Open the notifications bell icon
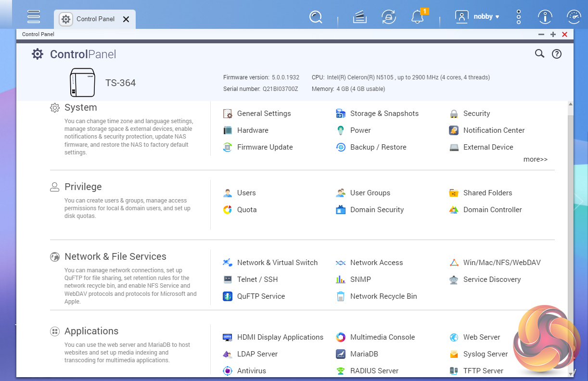The width and height of the screenshot is (588, 381). tap(417, 17)
